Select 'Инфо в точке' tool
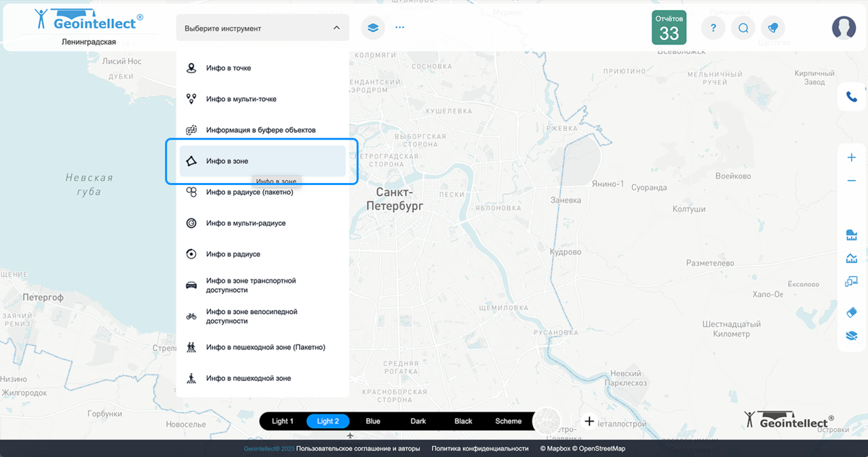868x457 pixels. pyautogui.click(x=229, y=68)
